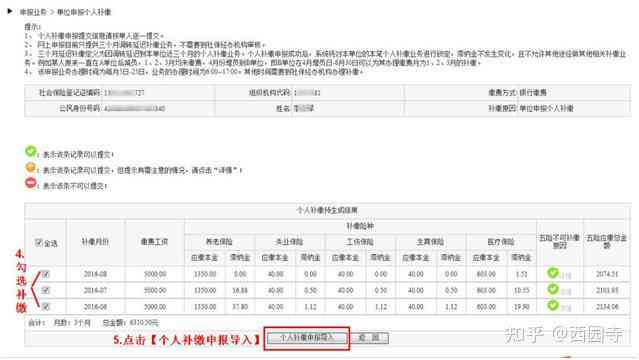Screen dimensions: 639x360
Task: Click the 个人补缴待生成信息 table title
Action: (327, 210)
